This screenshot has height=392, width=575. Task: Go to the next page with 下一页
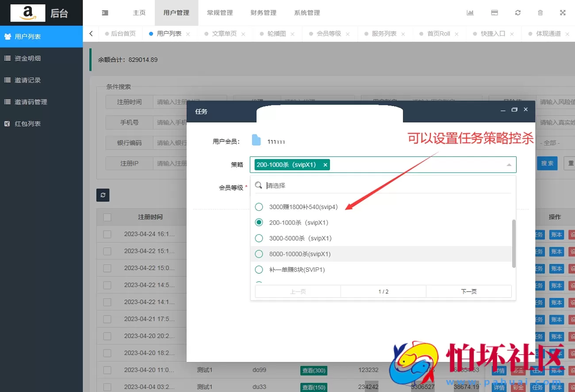pos(468,291)
